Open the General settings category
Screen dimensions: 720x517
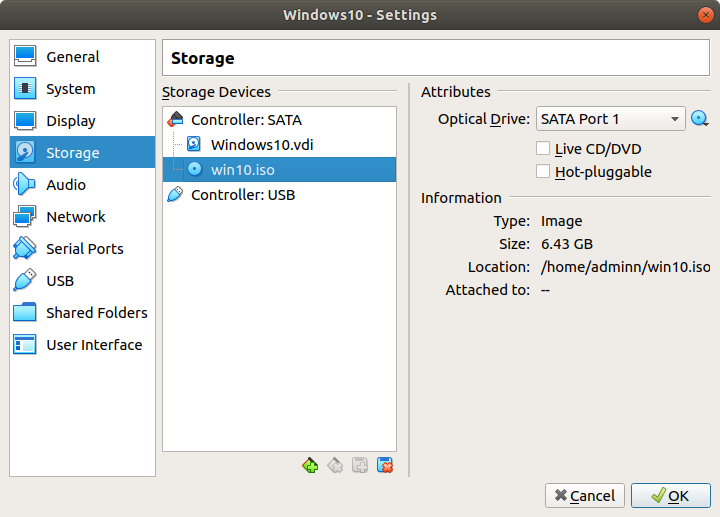click(x=82, y=56)
